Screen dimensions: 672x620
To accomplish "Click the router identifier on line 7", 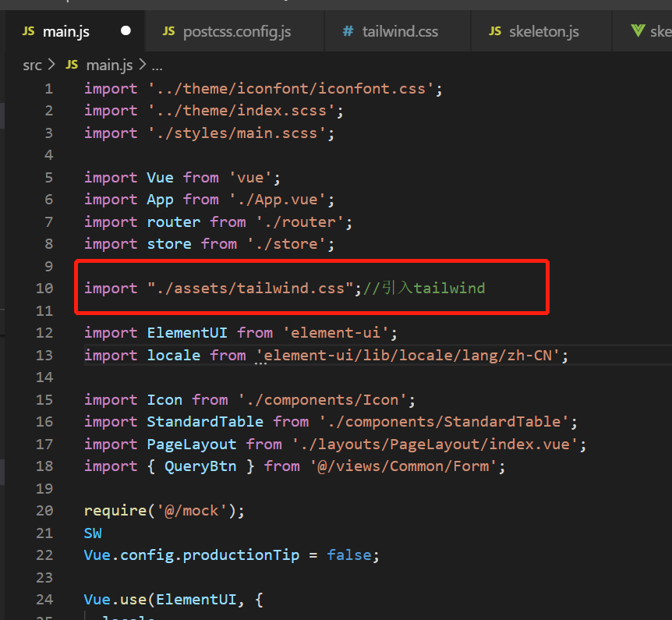I will click(x=174, y=222).
